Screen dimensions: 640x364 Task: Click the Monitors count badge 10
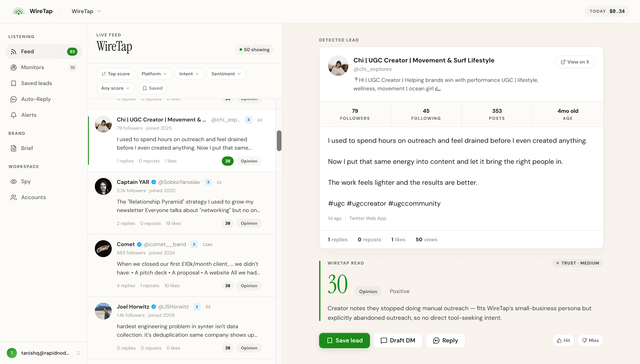[x=73, y=68]
